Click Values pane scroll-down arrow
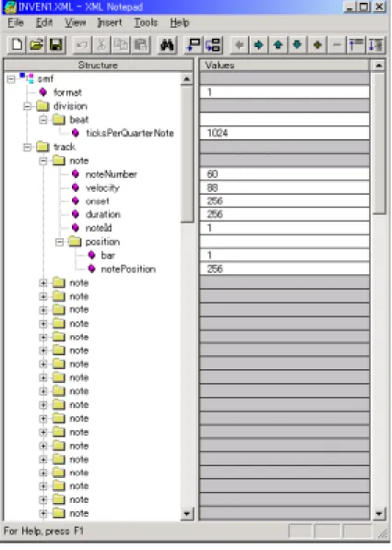This screenshot has width=392, height=550. (x=379, y=514)
